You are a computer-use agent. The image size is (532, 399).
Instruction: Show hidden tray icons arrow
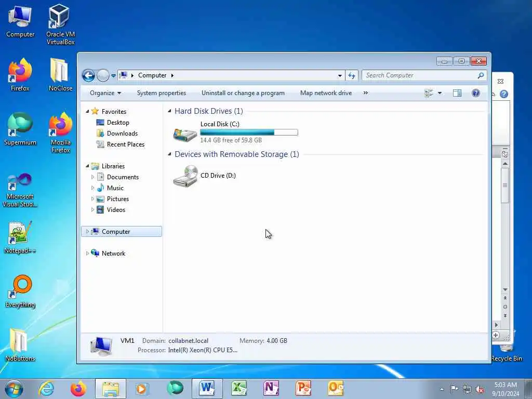[442, 390]
